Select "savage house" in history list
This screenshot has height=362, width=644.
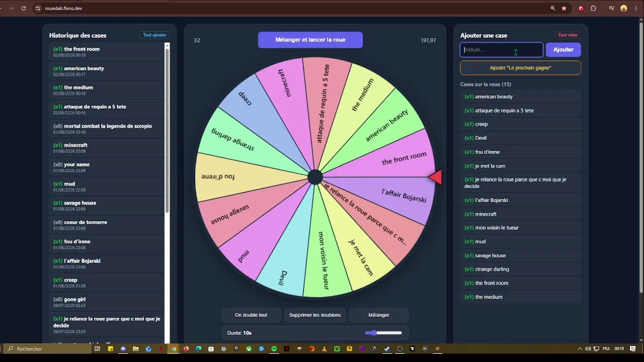pyautogui.click(x=107, y=206)
